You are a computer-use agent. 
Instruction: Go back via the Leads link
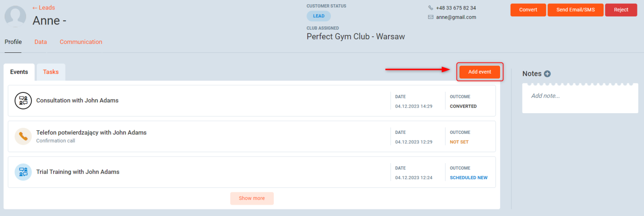tap(43, 8)
